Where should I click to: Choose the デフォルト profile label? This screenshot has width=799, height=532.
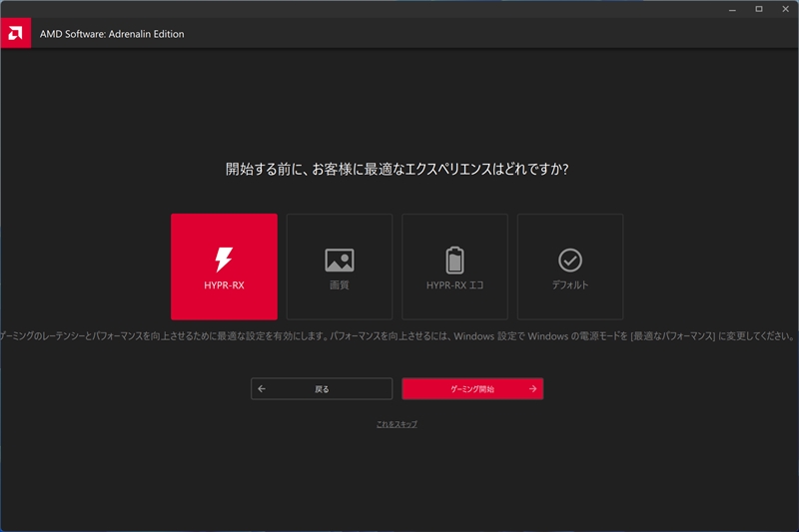(x=570, y=285)
